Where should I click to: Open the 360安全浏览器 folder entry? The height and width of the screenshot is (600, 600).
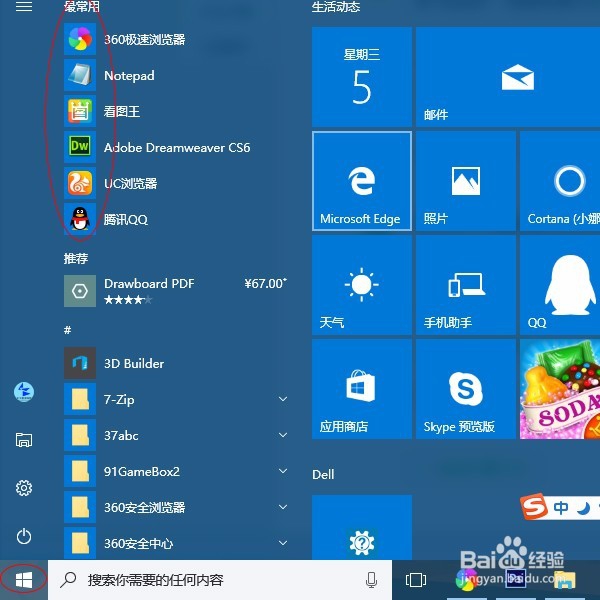click(x=176, y=507)
